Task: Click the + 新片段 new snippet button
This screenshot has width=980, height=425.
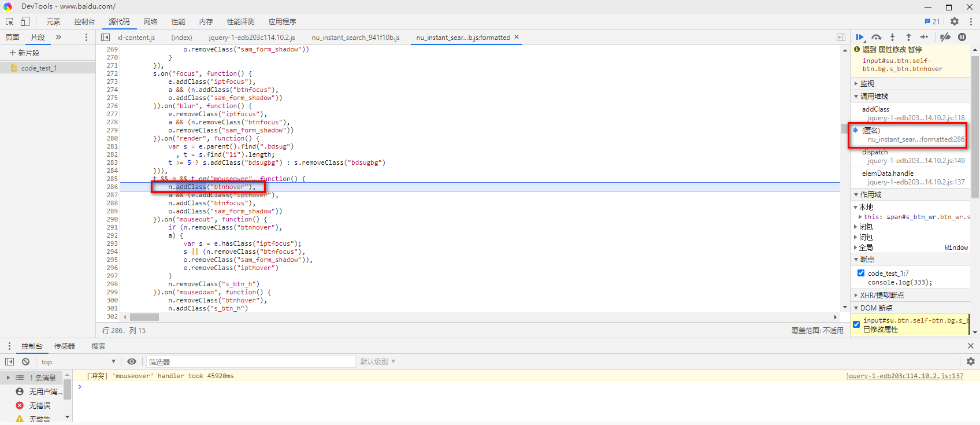Action: coord(24,53)
